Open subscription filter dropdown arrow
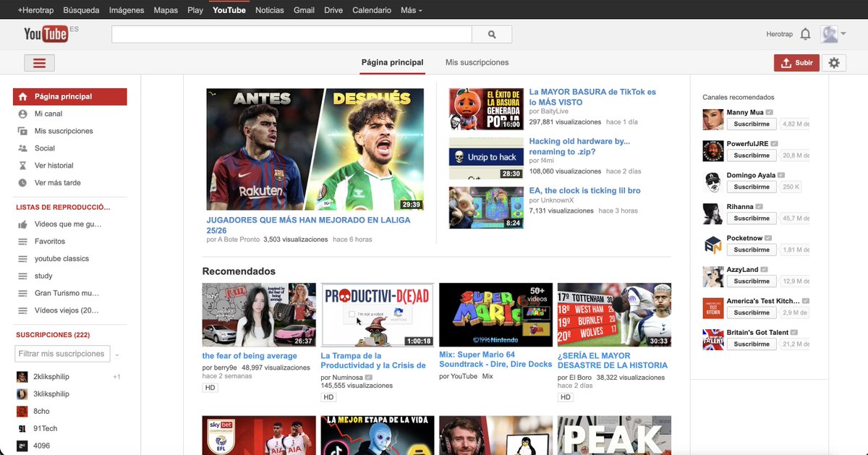Image resolution: width=868 pixels, height=455 pixels. [x=117, y=354]
